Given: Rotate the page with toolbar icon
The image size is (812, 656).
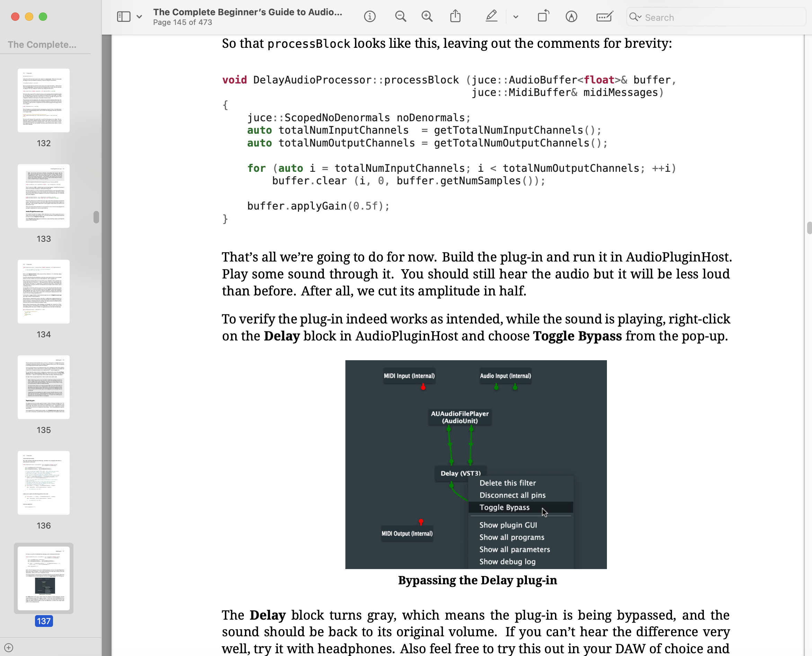Looking at the screenshot, I should (543, 16).
